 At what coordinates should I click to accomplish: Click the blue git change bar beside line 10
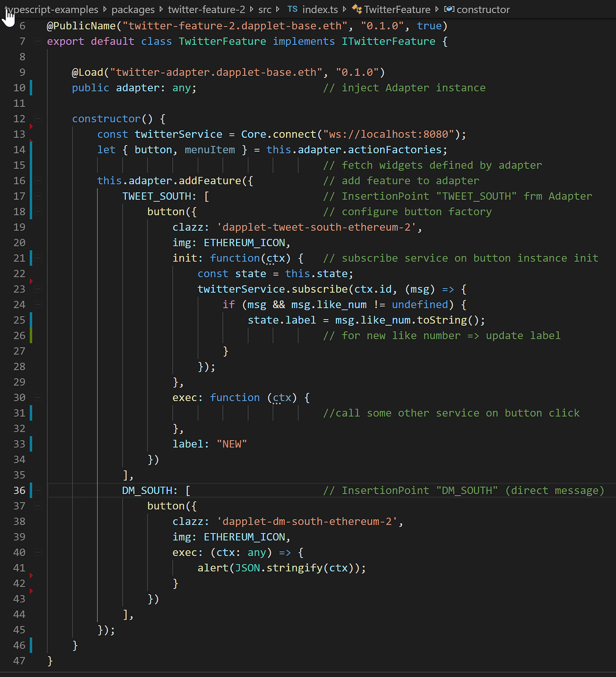pos(31,88)
